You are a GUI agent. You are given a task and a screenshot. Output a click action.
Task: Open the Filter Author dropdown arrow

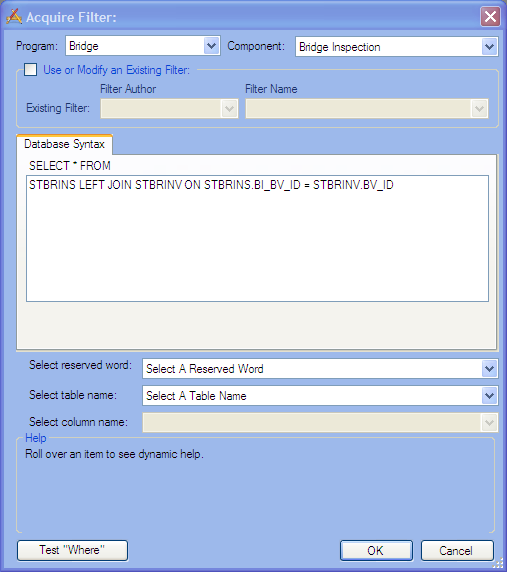[x=229, y=108]
